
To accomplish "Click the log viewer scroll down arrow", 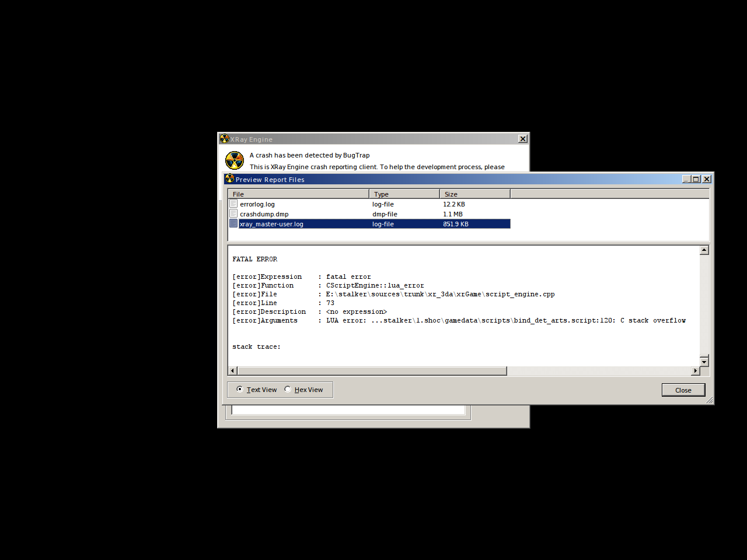I will pos(704,362).
